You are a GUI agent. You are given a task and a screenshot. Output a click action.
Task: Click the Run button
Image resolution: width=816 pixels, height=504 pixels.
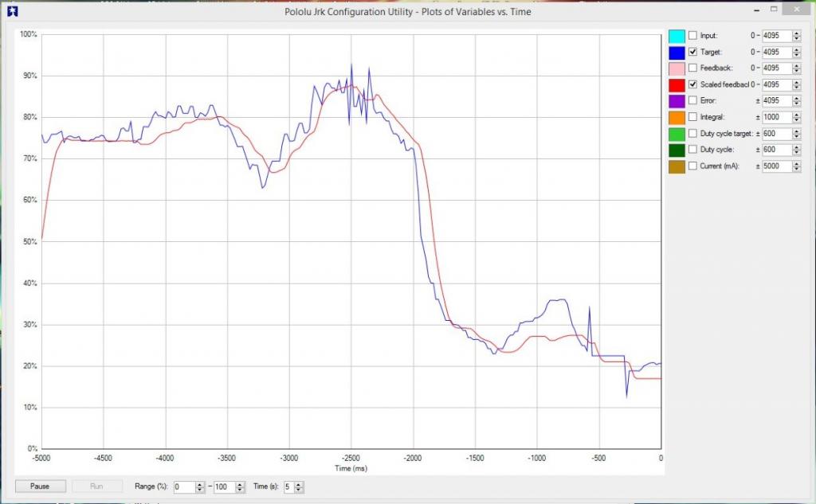click(96, 486)
